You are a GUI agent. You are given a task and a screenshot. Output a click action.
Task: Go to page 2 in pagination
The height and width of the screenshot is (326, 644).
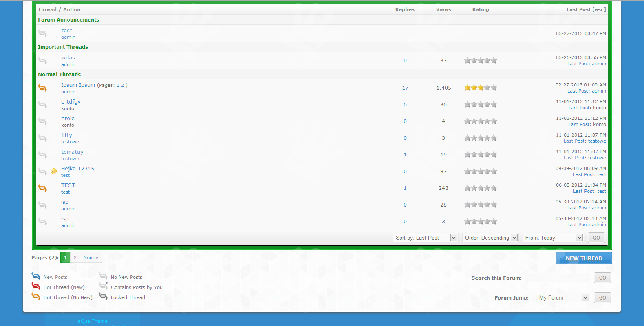tap(75, 258)
